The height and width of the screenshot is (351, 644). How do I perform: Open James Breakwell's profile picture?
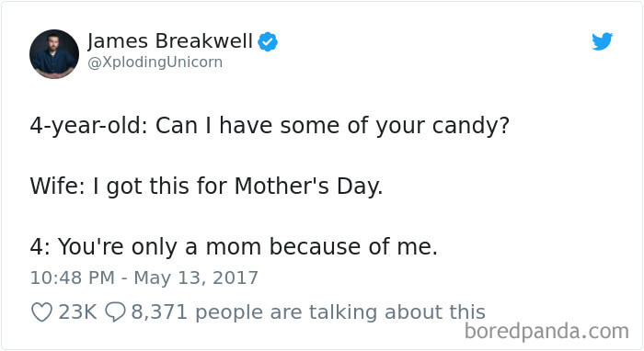pos(54,54)
